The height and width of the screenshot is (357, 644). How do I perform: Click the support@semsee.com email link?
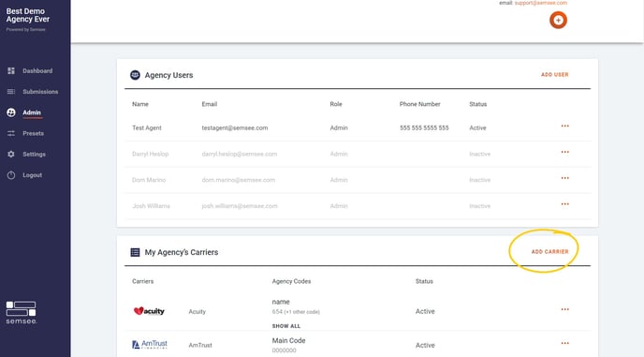[x=541, y=3]
